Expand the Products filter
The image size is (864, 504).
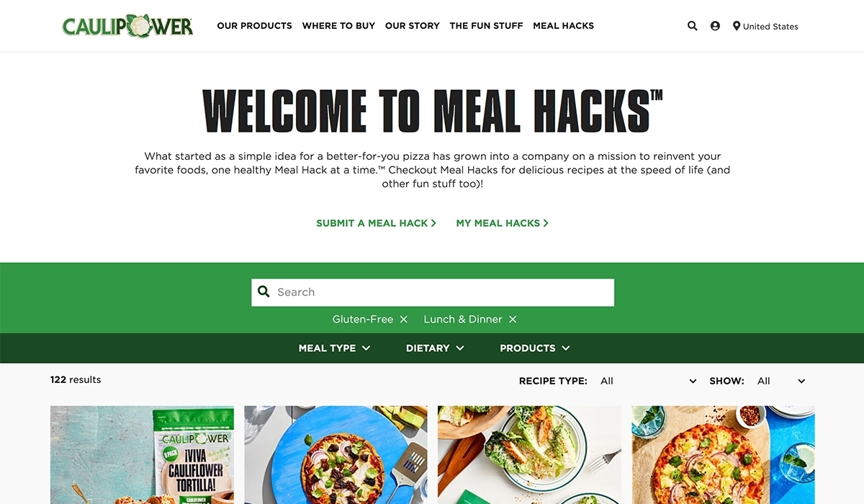[535, 348]
